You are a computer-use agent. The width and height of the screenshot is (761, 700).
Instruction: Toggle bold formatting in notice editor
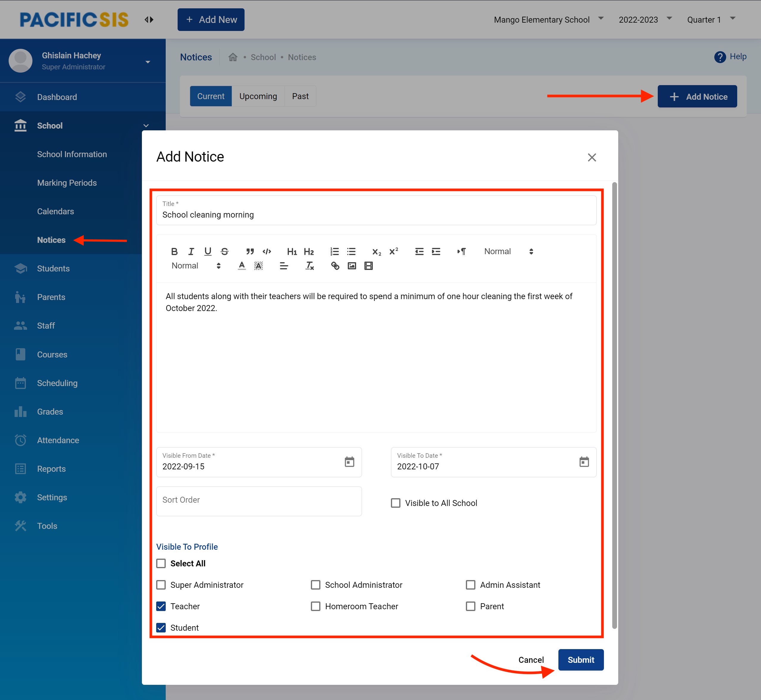coord(174,251)
